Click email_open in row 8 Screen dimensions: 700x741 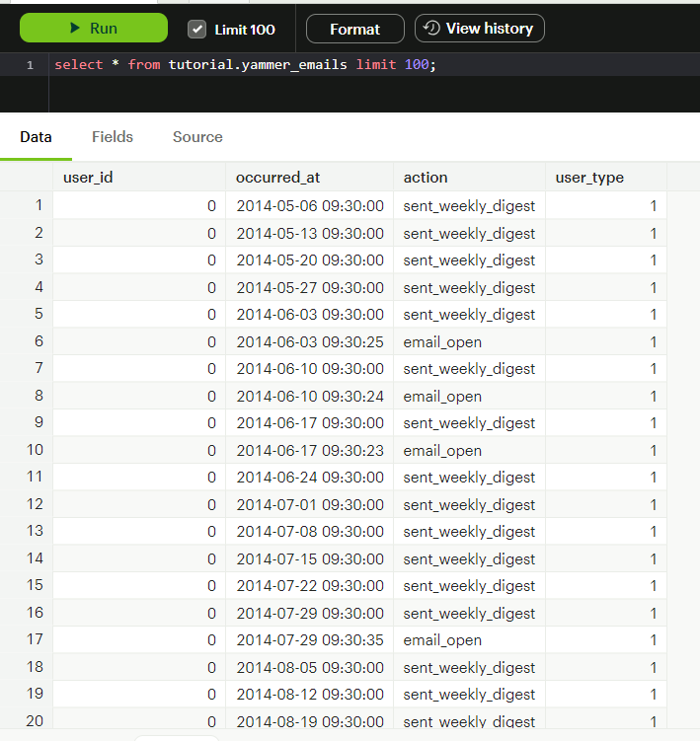point(442,397)
